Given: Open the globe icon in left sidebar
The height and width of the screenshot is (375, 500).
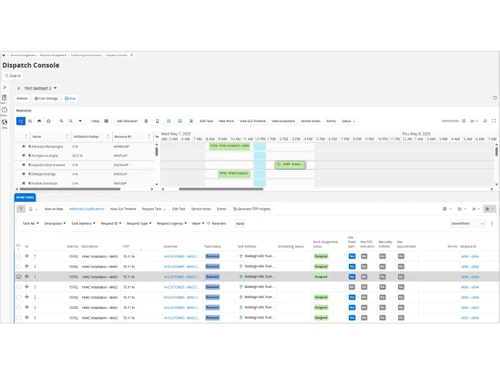Looking at the screenshot, I should coord(4,122).
